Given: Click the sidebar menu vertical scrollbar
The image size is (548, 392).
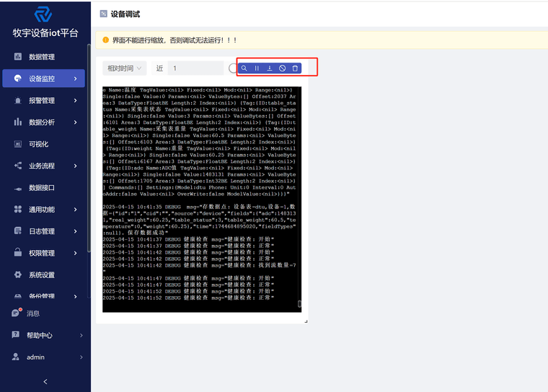Looking at the screenshot, I should tap(89, 148).
